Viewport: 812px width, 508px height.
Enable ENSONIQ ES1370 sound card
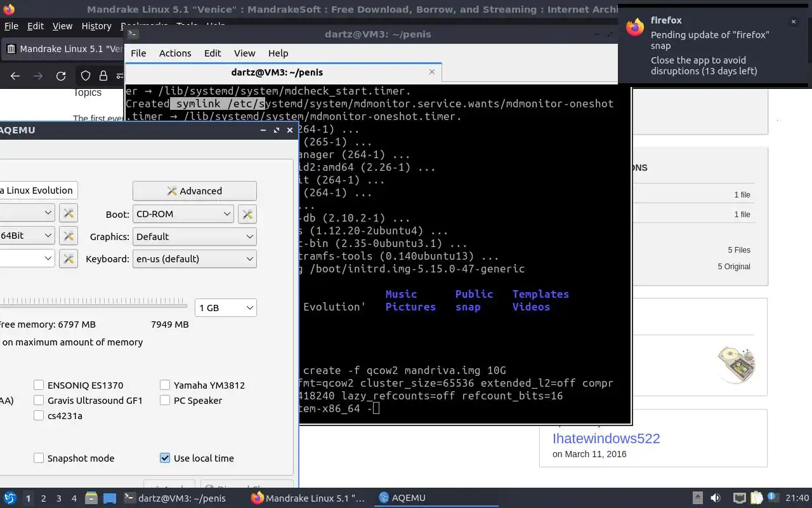39,385
